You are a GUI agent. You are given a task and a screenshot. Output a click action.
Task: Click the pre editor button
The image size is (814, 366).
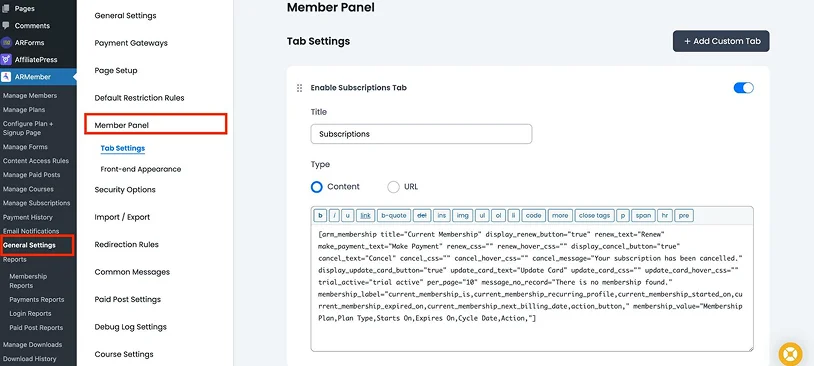point(684,215)
